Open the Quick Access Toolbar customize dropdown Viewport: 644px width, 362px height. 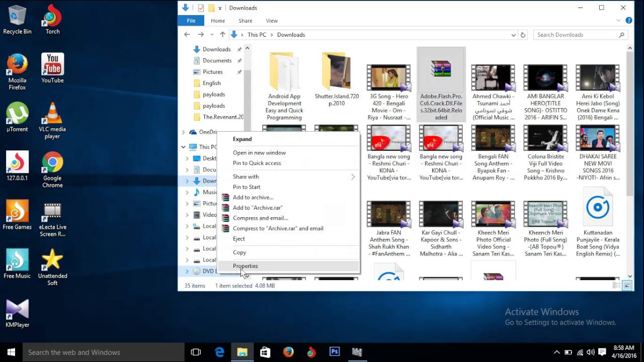220,8
